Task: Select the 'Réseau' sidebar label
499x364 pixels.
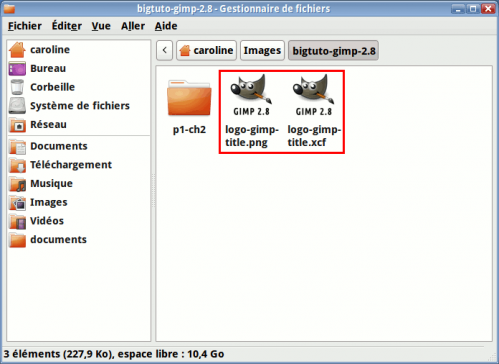Action: click(48, 125)
